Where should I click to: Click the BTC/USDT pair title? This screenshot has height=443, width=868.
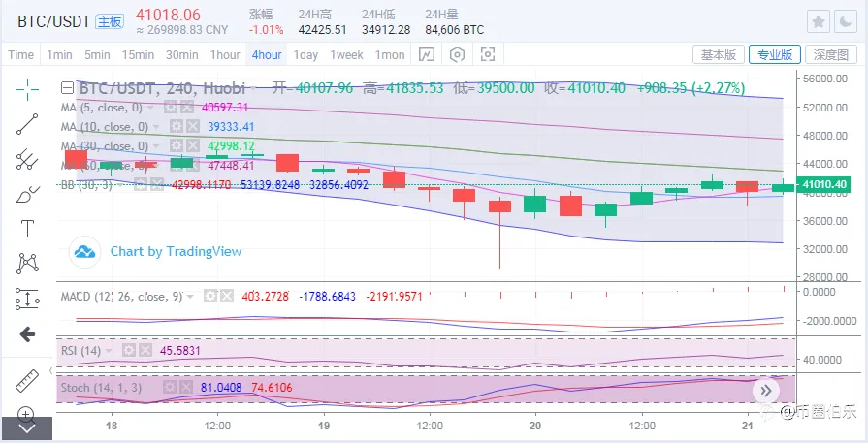point(53,22)
